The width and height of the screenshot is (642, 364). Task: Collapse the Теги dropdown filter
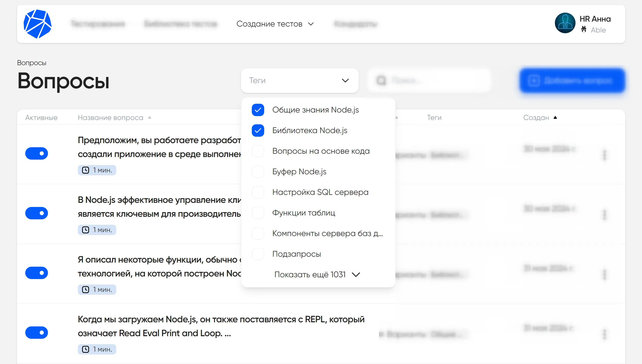(x=345, y=81)
